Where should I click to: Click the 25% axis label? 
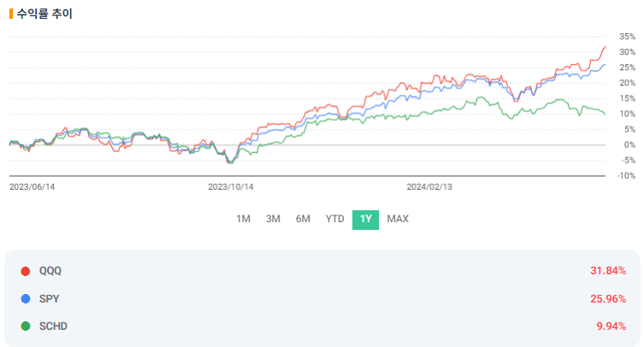point(627,68)
